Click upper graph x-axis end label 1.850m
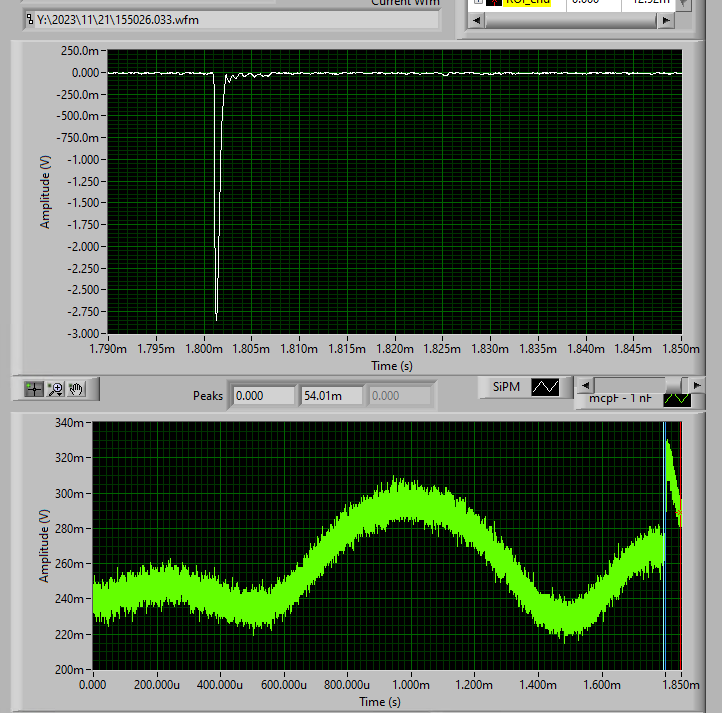This screenshot has width=722, height=713. 681,349
